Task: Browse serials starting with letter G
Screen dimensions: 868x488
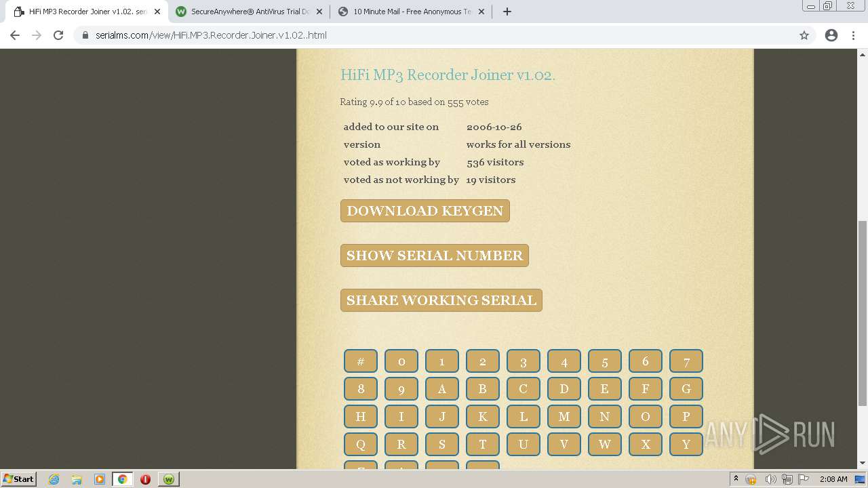Action: [x=686, y=389]
